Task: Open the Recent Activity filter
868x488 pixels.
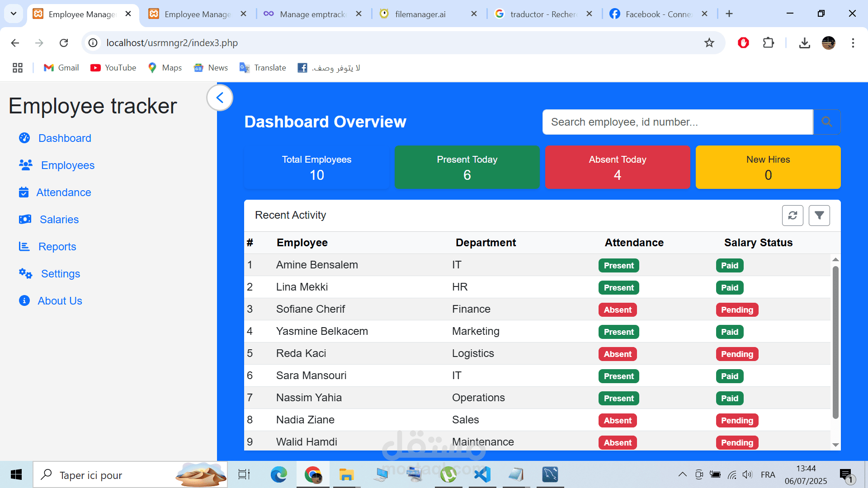Action: click(x=819, y=216)
